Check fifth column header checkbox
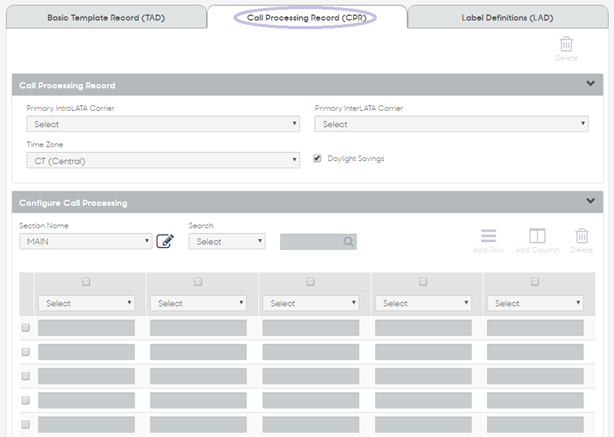 point(535,282)
